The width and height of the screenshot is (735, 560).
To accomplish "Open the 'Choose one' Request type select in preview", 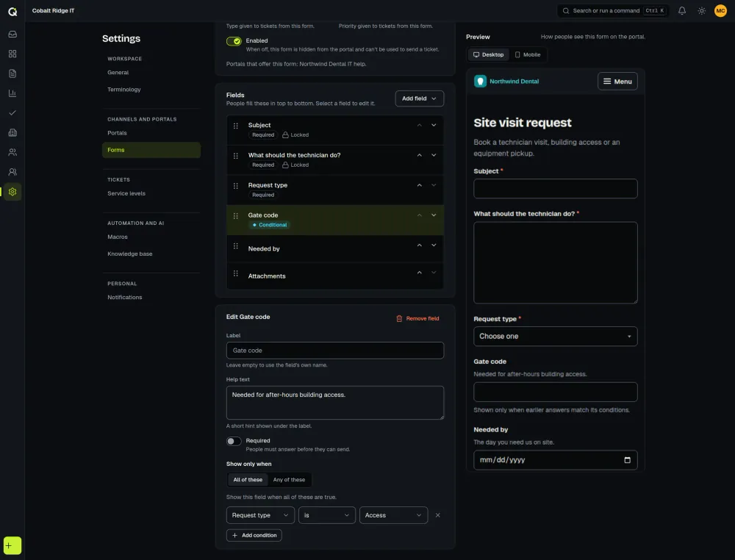I will tap(556, 337).
